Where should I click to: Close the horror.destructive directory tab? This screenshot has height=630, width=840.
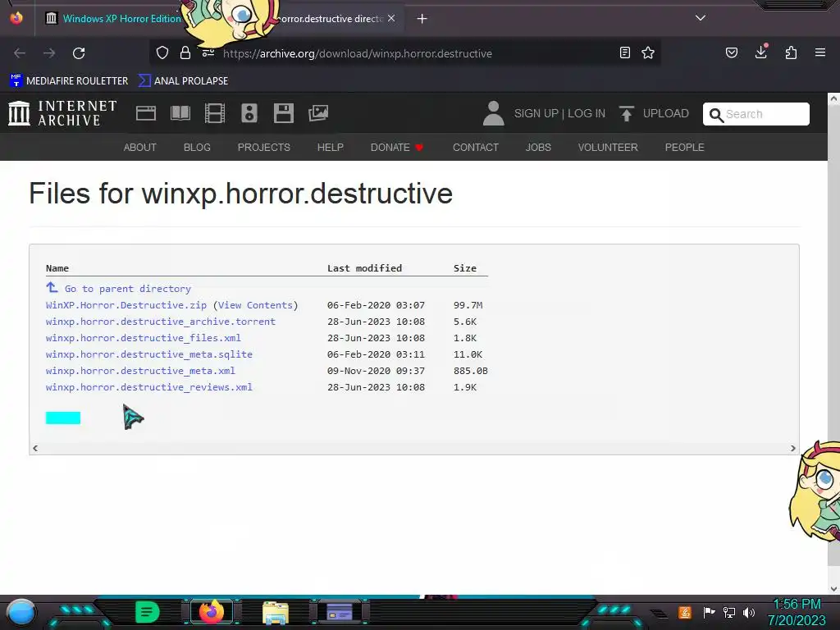tap(391, 18)
